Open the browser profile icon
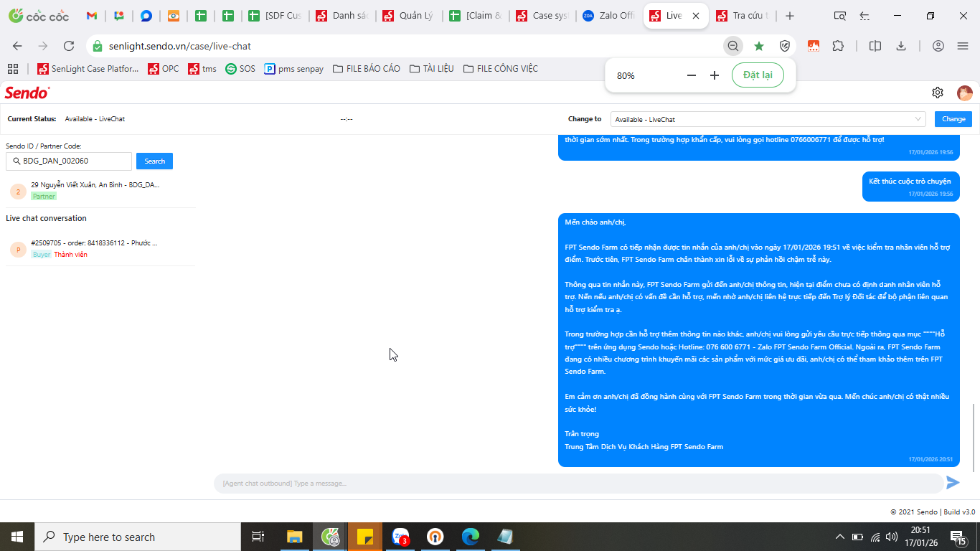The width and height of the screenshot is (980, 551). pos(938,46)
